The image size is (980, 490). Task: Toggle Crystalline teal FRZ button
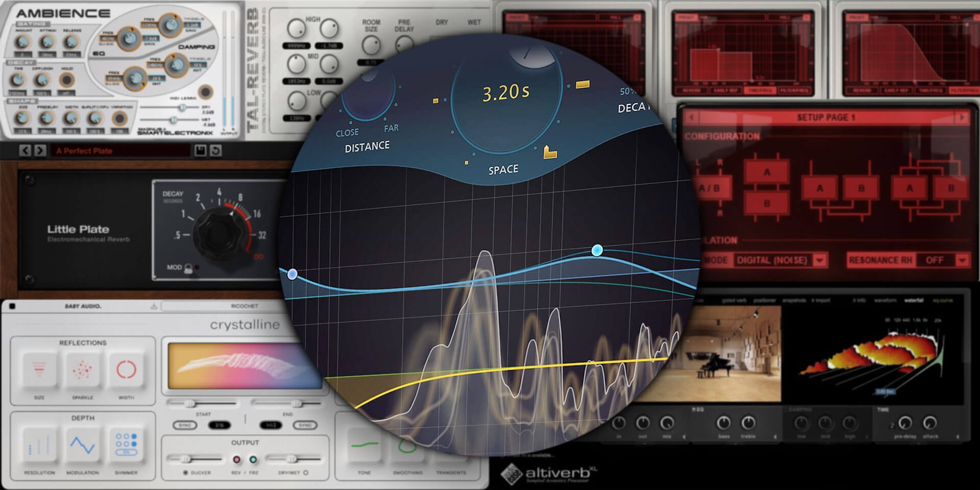(x=253, y=460)
